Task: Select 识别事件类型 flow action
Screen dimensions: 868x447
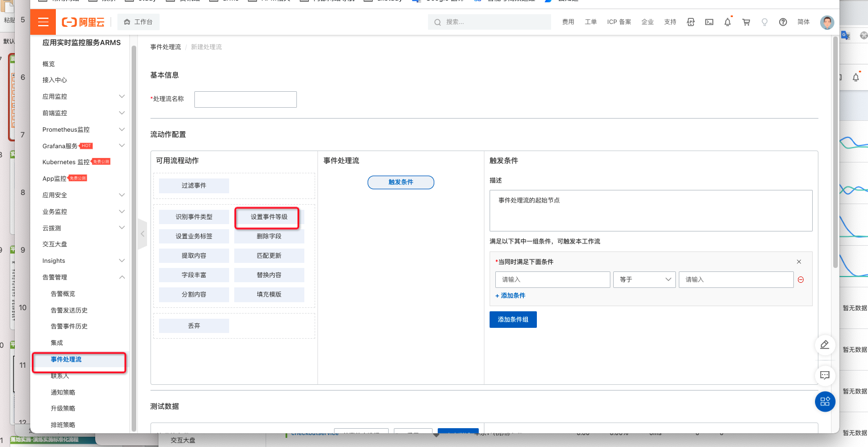Action: point(194,217)
